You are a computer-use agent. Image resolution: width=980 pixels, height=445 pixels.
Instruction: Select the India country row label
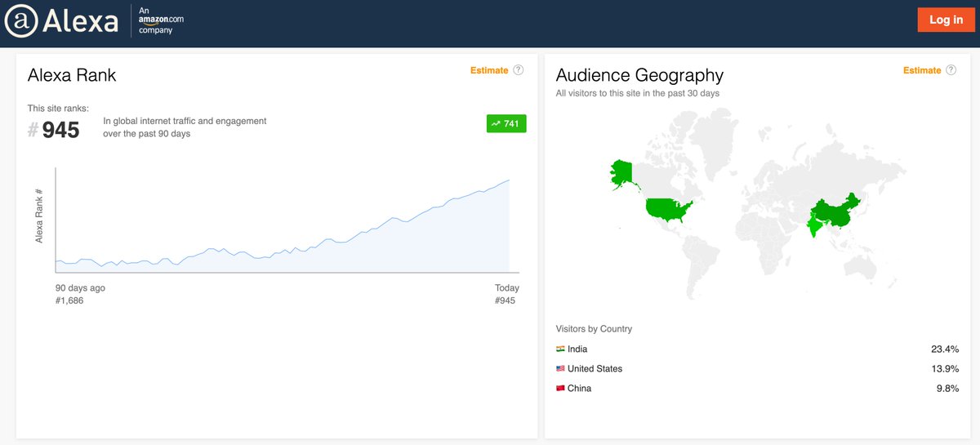(x=577, y=349)
